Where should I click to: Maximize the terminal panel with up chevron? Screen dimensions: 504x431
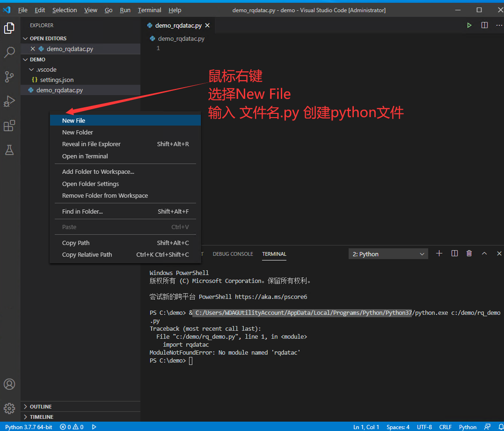[484, 253]
